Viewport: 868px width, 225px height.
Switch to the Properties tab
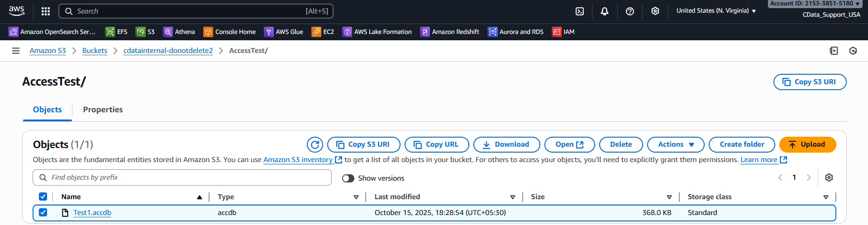pos(103,110)
